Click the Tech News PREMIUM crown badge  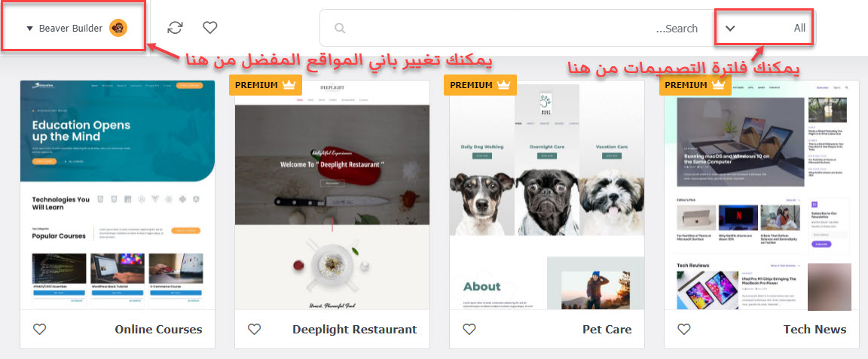point(695,85)
